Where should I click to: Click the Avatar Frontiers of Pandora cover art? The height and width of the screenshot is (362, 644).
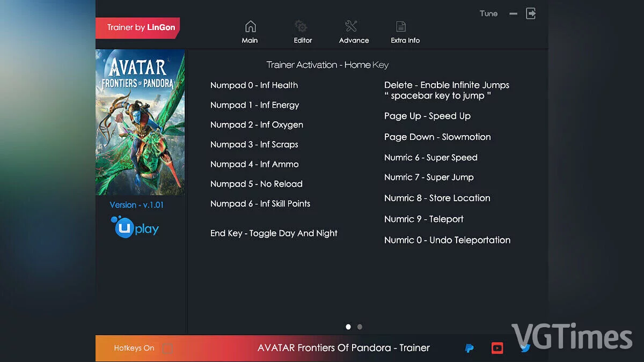140,122
